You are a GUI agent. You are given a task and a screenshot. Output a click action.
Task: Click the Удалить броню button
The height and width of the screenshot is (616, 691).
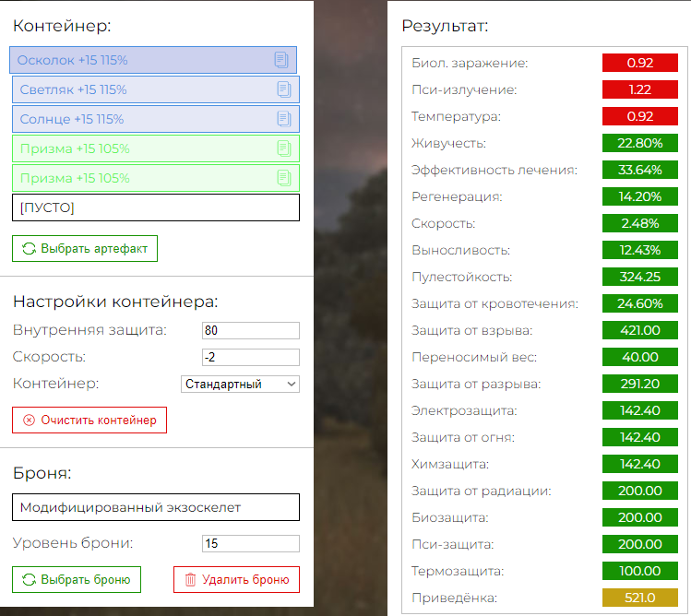[237, 579]
